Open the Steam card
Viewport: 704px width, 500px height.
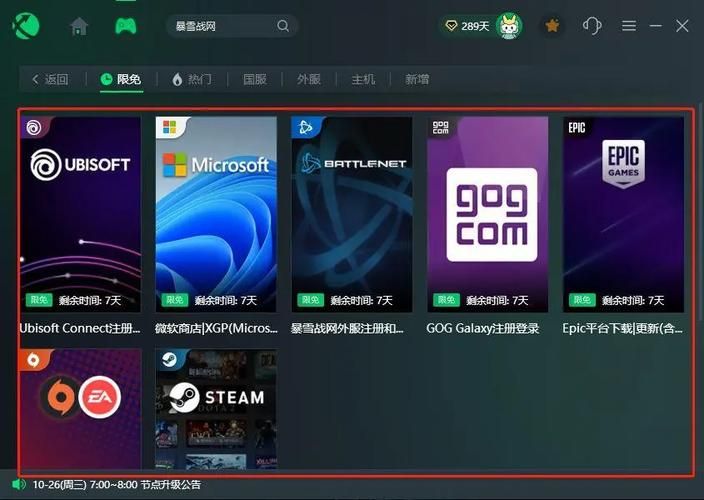pyautogui.click(x=216, y=409)
